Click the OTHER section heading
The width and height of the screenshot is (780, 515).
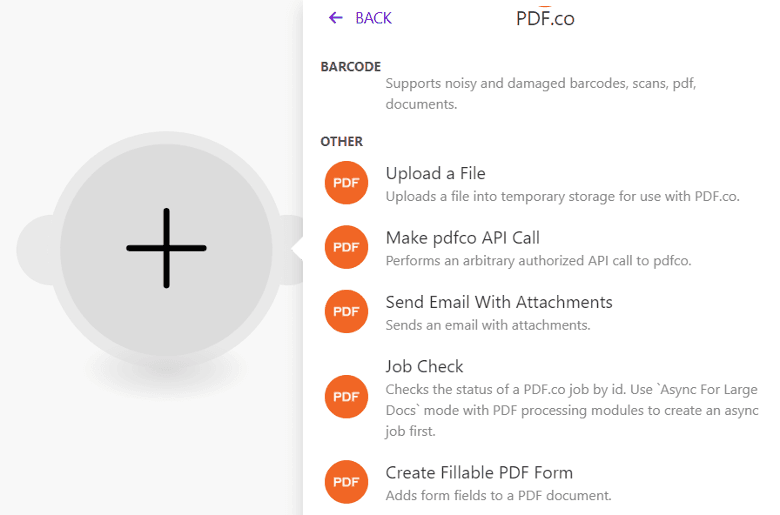click(342, 142)
